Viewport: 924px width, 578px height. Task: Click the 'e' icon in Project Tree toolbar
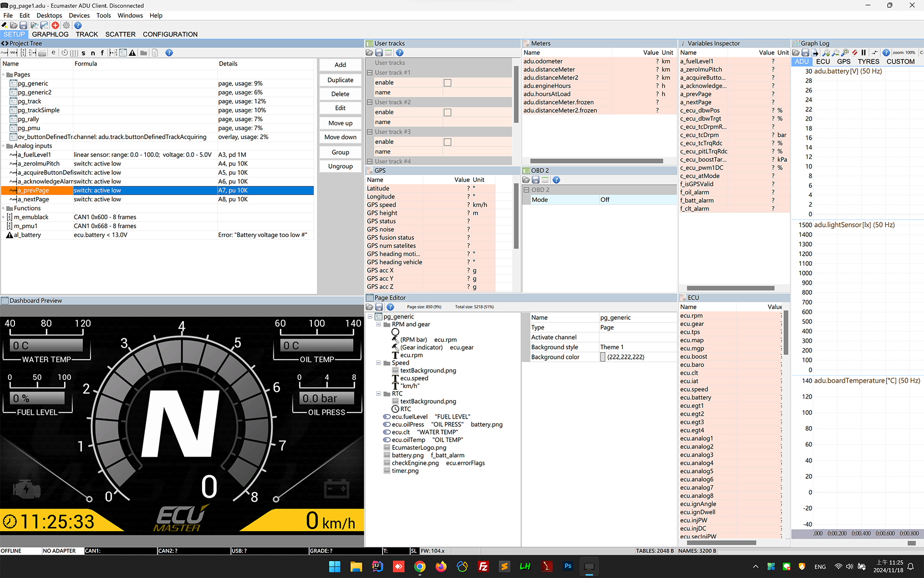click(53, 53)
